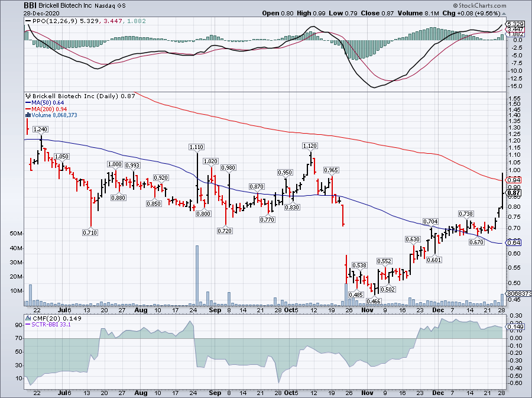The width and height of the screenshot is (532, 398).
Task: Click the 50M label on the volume axis
Action: click(17, 234)
